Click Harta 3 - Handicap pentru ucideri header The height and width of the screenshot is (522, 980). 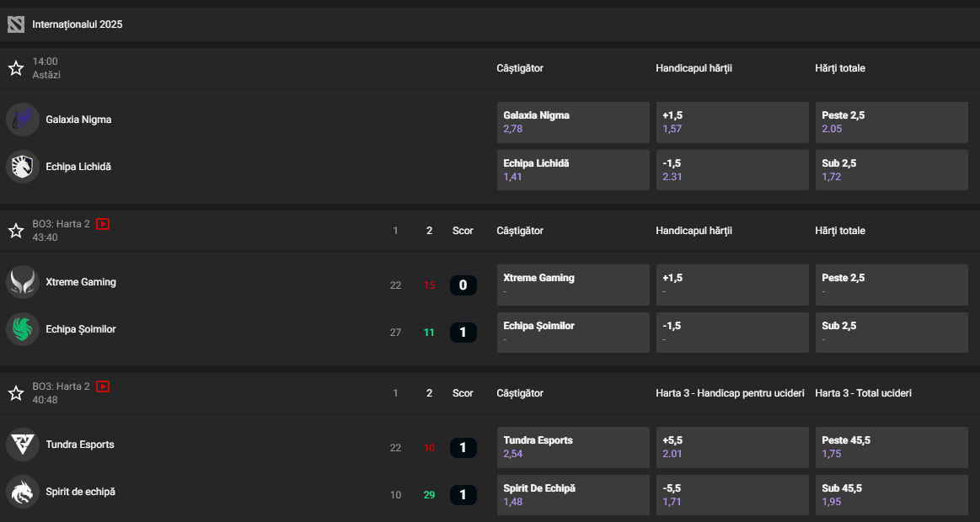[730, 392]
